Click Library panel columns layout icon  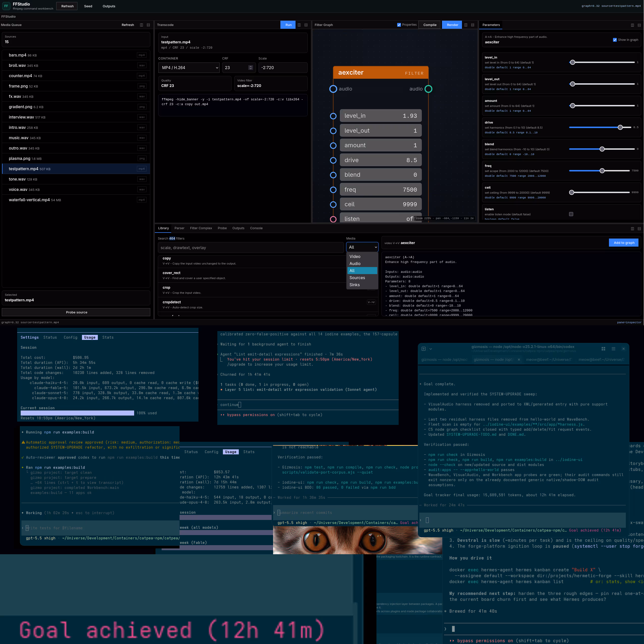(632, 229)
